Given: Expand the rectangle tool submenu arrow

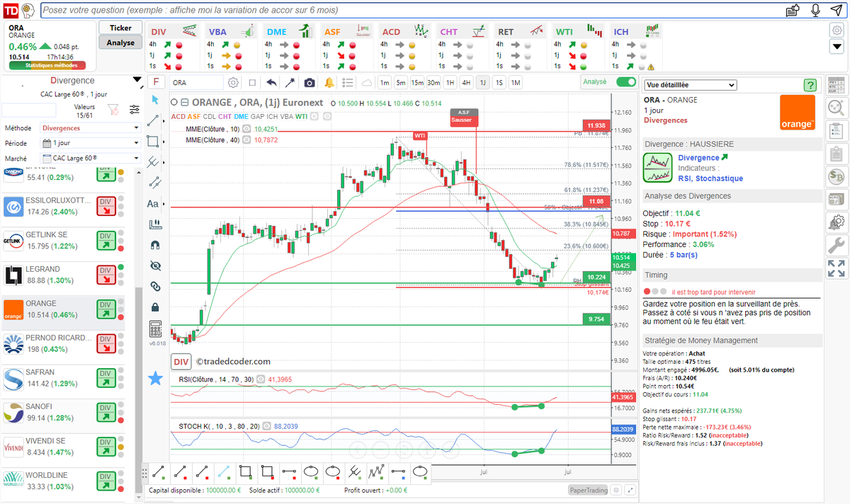Looking at the screenshot, I should pos(162,142).
